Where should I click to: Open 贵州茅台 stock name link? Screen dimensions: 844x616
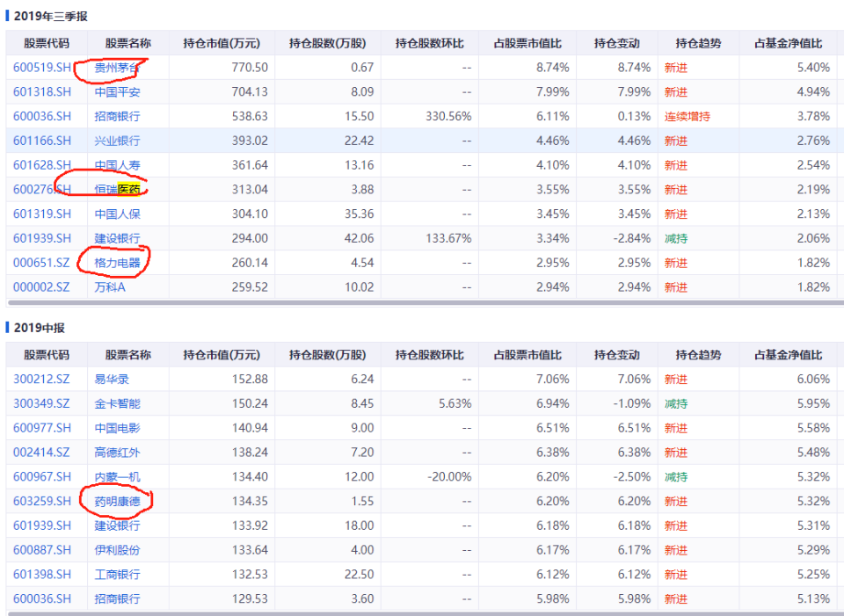point(117,68)
